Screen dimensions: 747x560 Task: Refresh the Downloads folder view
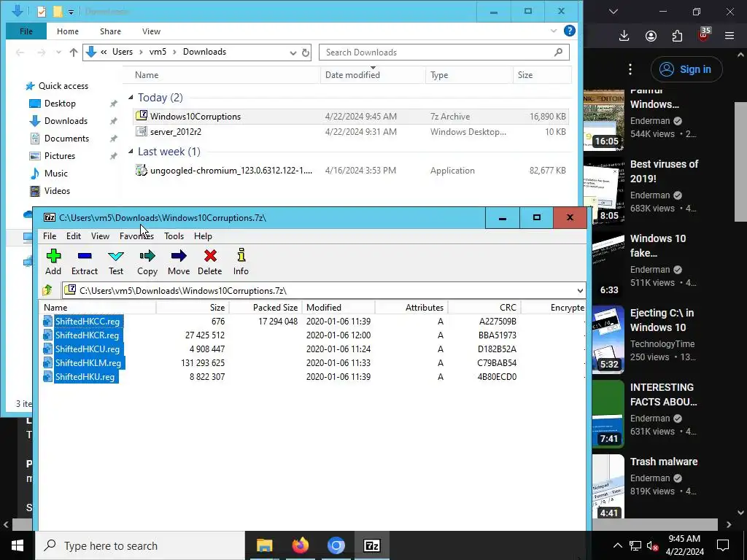[306, 52]
